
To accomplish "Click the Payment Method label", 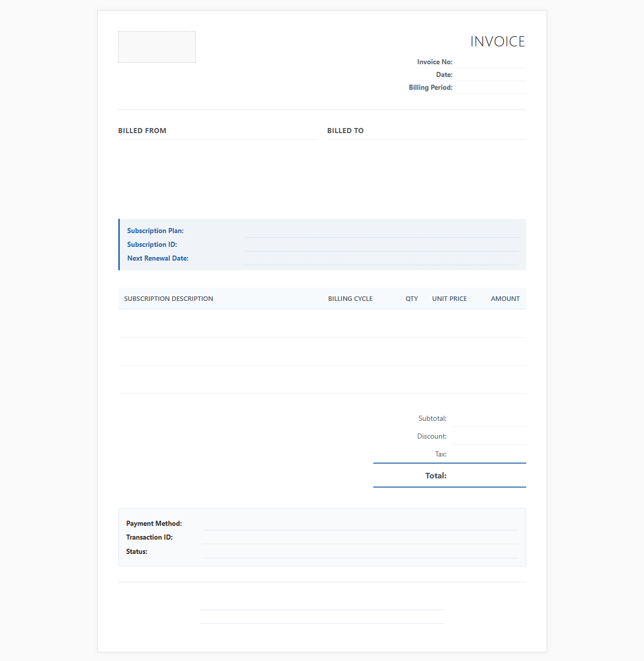I will (154, 523).
